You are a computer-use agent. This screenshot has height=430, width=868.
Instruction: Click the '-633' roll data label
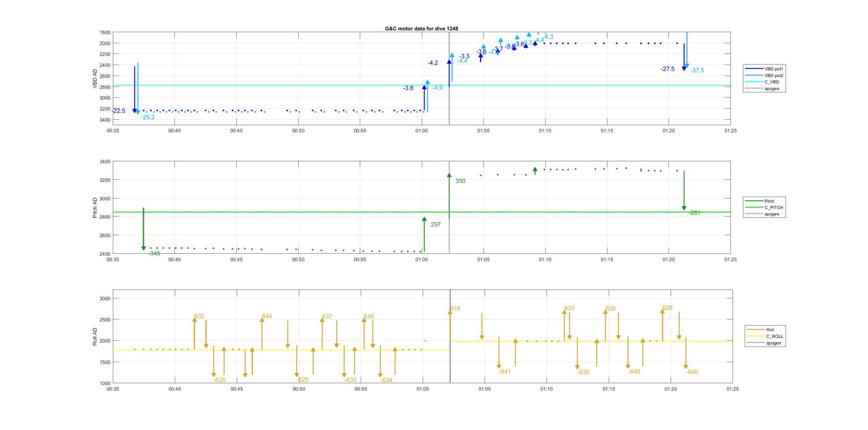(350, 380)
